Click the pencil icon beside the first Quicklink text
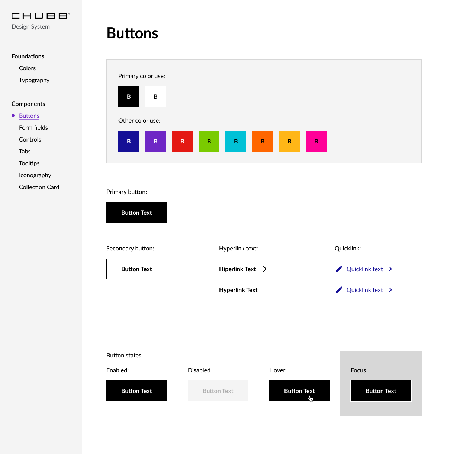The width and height of the screenshot is (476, 454). pos(339,269)
